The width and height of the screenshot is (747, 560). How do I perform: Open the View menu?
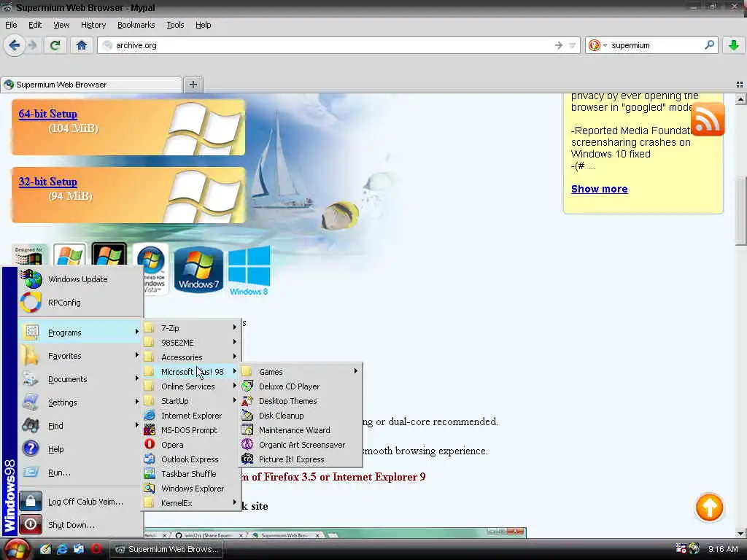[61, 25]
